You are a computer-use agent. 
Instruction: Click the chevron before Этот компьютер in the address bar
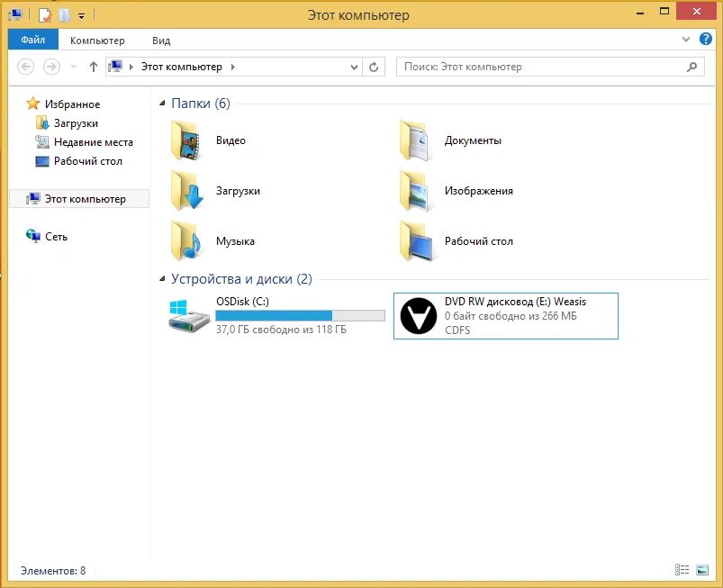pyautogui.click(x=131, y=67)
